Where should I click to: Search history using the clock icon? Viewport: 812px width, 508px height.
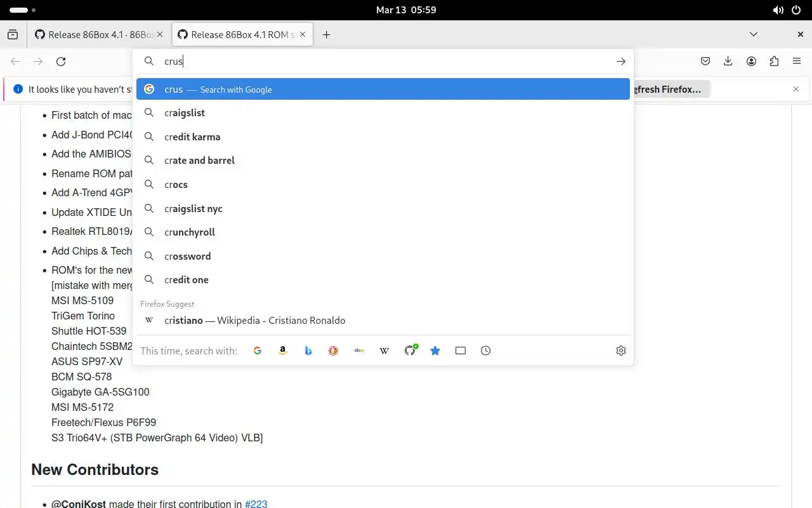click(x=486, y=351)
